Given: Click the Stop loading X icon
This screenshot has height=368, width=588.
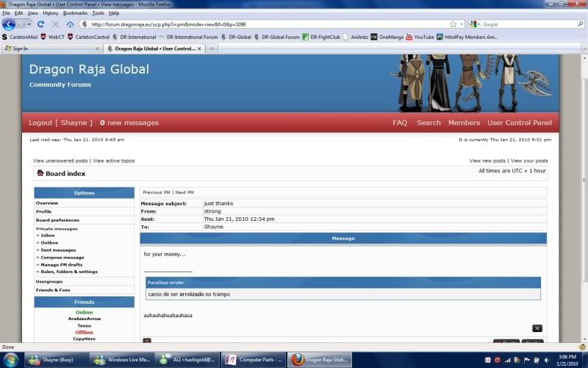Looking at the screenshot, I should (56, 24).
